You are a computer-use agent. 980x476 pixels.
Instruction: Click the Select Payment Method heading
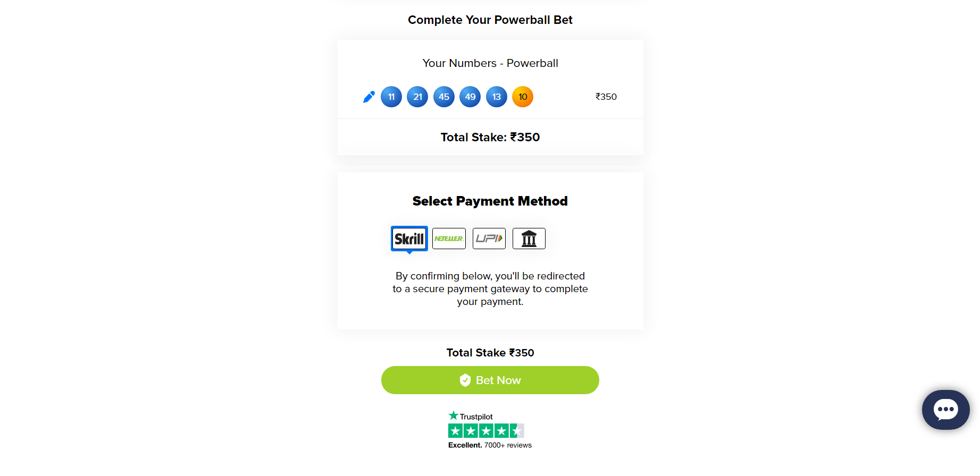click(x=490, y=201)
